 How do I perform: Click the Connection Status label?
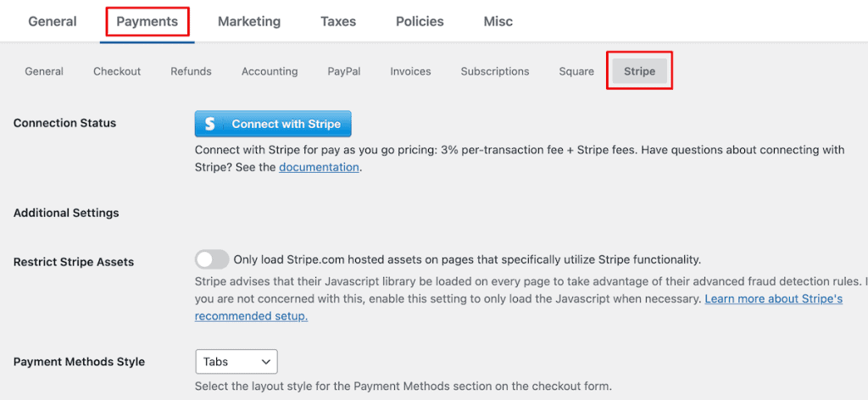64,123
